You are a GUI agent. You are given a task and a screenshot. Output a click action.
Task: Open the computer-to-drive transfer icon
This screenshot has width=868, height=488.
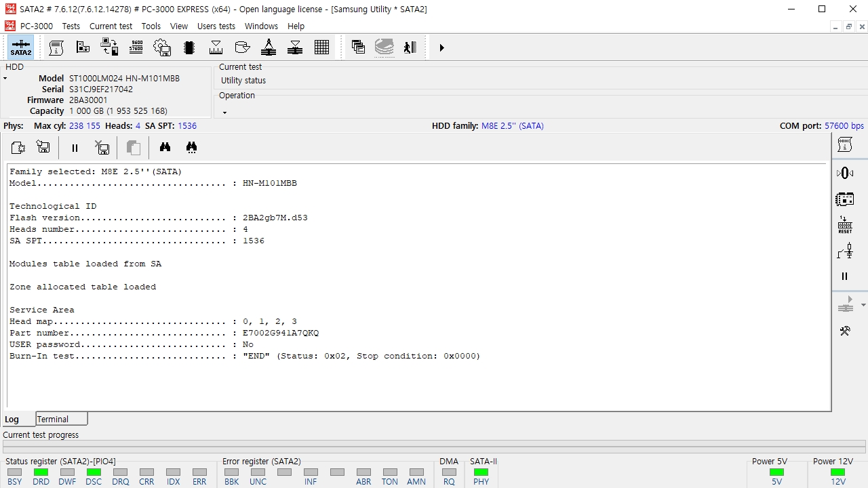(109, 47)
